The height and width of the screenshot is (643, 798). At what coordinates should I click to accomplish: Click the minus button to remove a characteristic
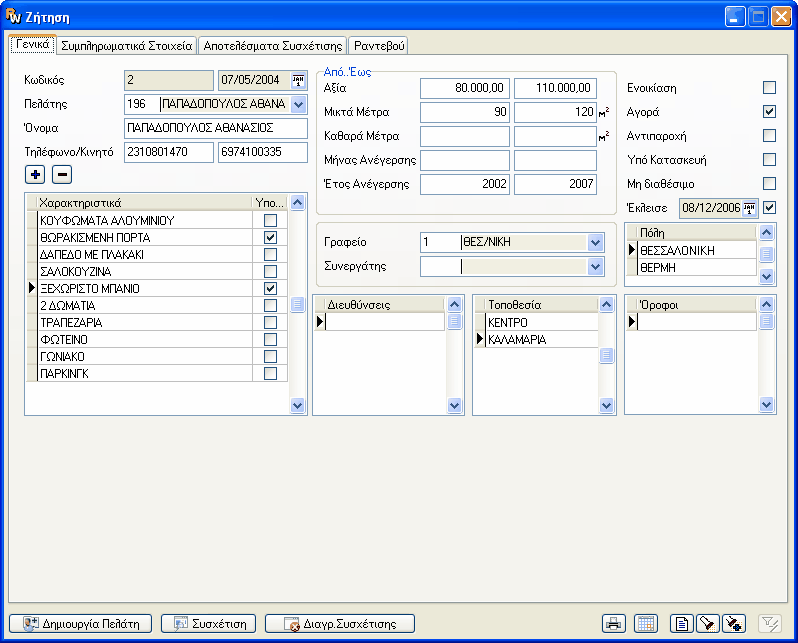tap(62, 175)
